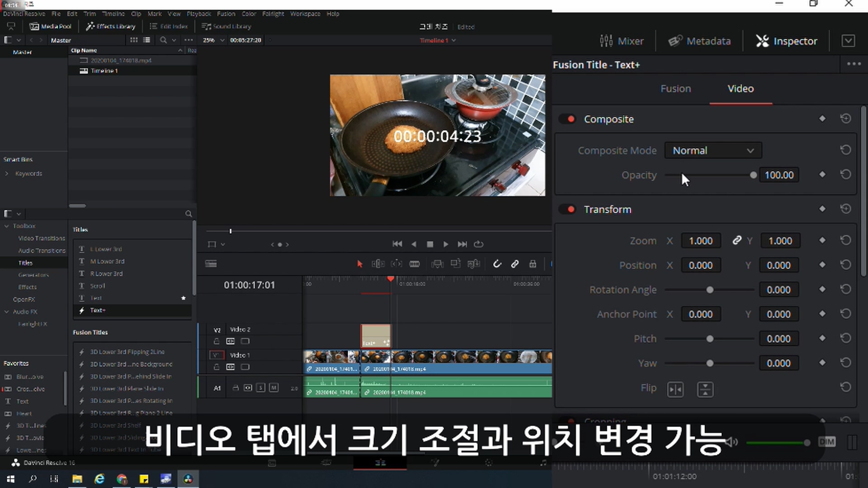This screenshot has height=488, width=868.
Task: Click the Position X value field
Action: point(701,265)
